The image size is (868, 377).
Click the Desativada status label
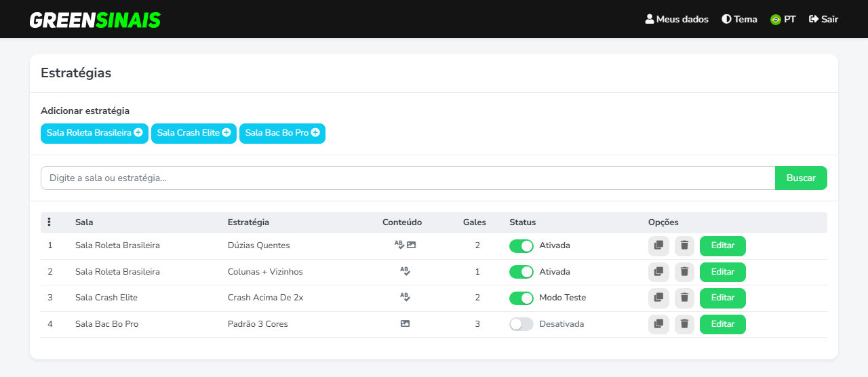click(561, 324)
